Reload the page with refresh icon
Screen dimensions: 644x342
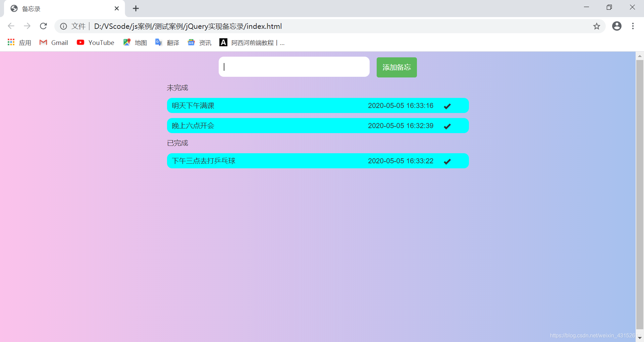pyautogui.click(x=43, y=26)
